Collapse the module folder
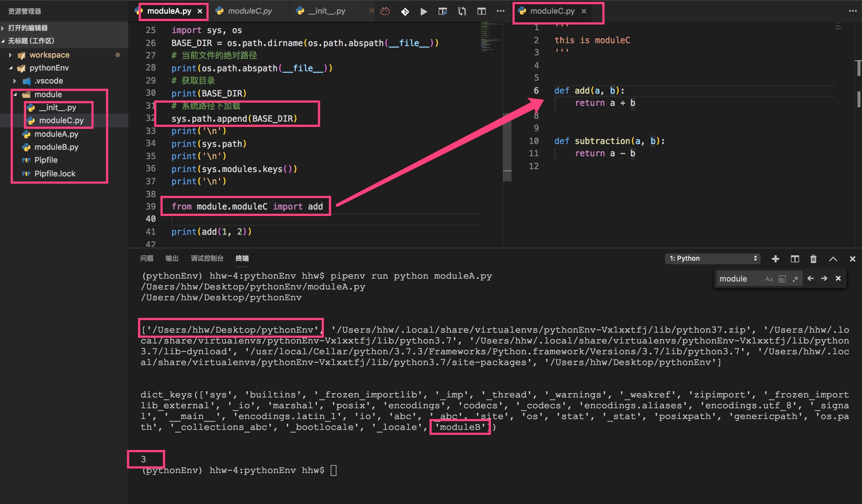Viewport: 862px width, 504px height. click(15, 95)
